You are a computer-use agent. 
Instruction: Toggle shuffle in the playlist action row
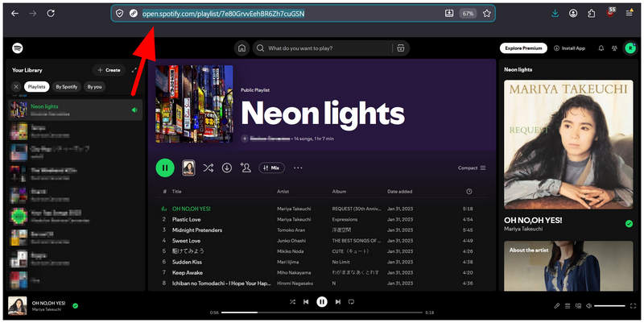208,168
